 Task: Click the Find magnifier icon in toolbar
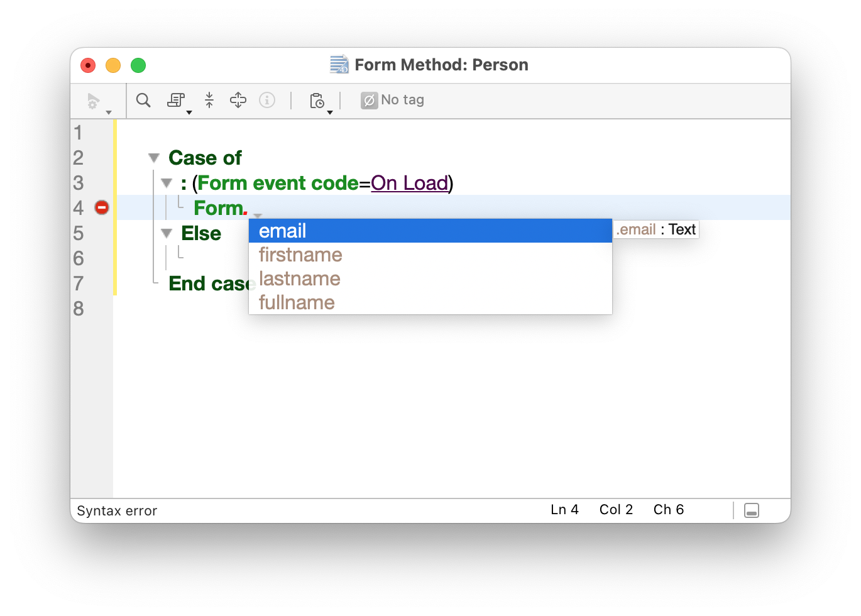(143, 100)
